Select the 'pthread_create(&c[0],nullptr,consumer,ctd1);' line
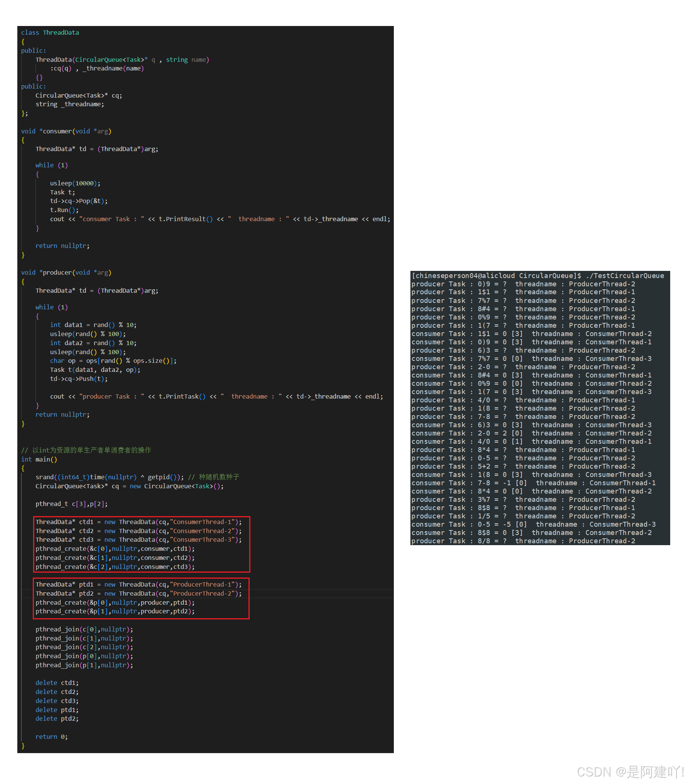Screen dimensions: 686x784 click(x=115, y=549)
